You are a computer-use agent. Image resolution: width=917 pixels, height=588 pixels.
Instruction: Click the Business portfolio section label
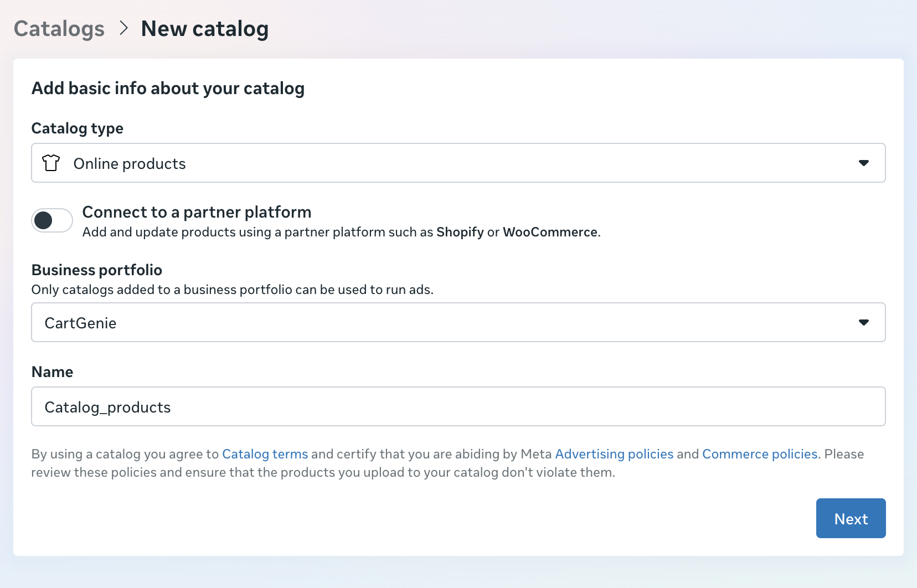coord(97,270)
